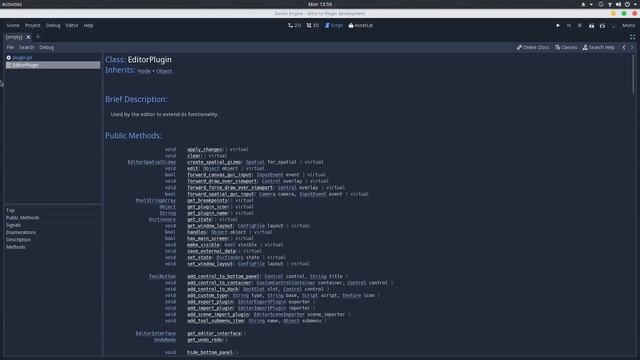640x360 pixels.
Task: Play a custom scene
Action: (602, 26)
